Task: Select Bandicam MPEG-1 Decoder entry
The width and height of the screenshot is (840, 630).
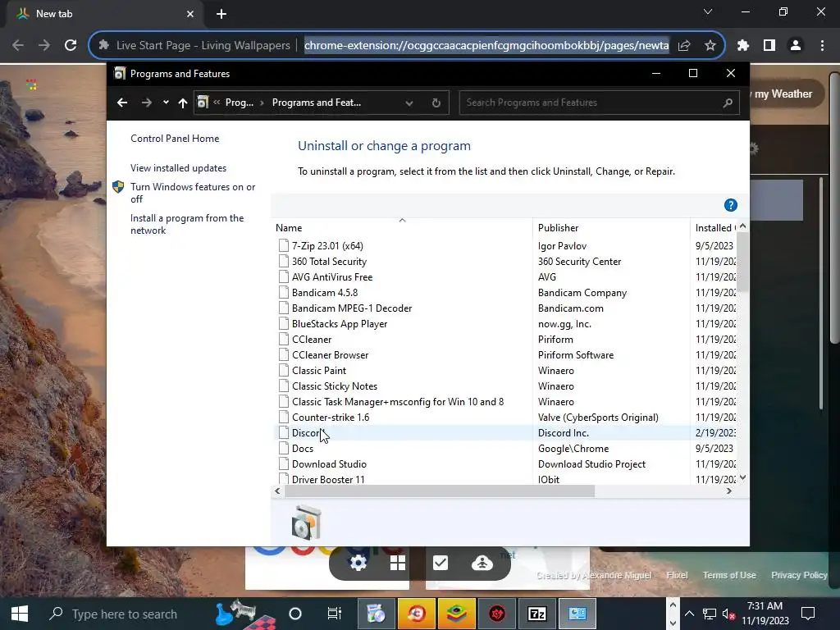Action: pyautogui.click(x=351, y=308)
